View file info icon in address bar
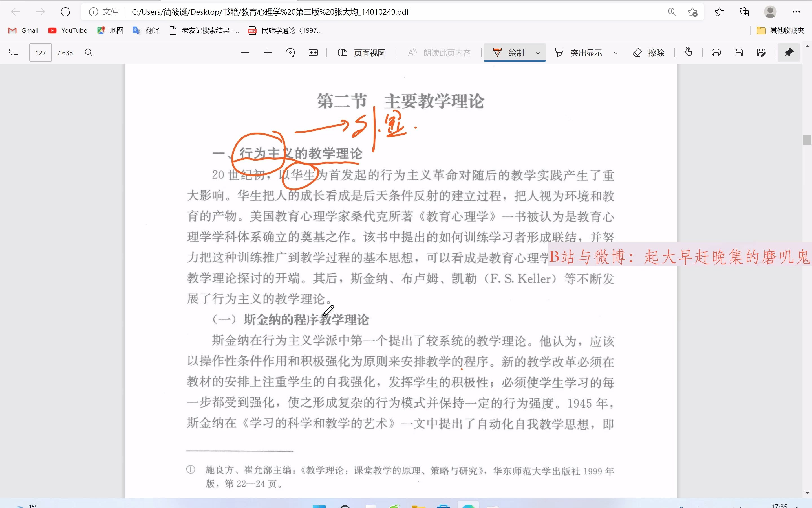The height and width of the screenshot is (508, 812). point(93,12)
